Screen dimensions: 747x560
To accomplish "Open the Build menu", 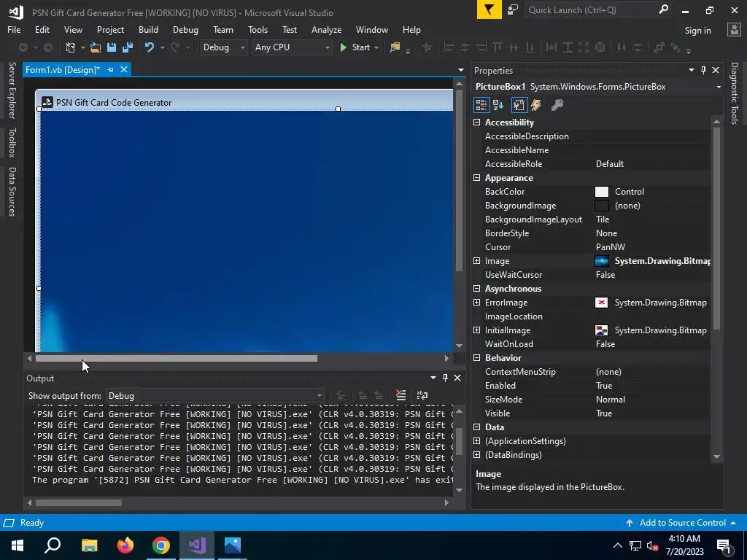I will click(x=148, y=29).
